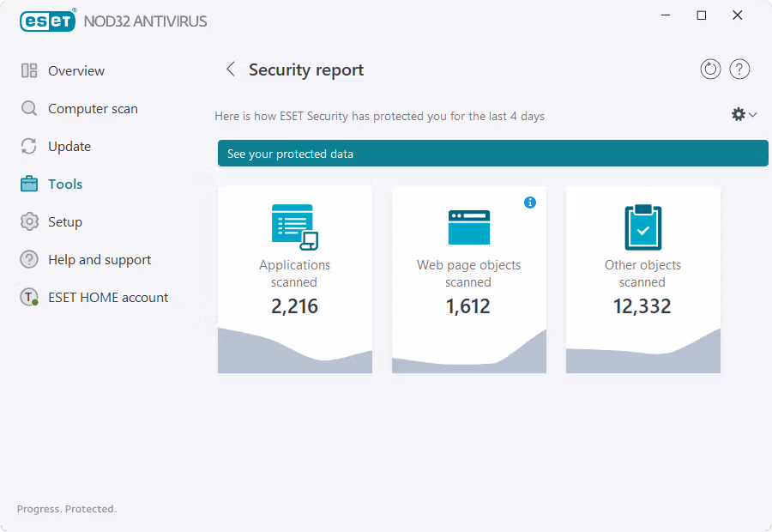772x532 pixels.
Task: Open the Other objects scanned card
Action: 643,280
